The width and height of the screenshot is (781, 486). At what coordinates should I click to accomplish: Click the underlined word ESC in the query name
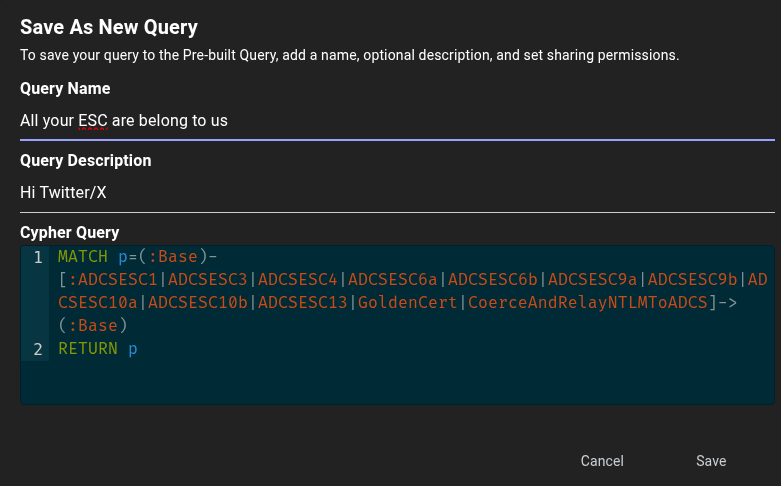click(93, 121)
